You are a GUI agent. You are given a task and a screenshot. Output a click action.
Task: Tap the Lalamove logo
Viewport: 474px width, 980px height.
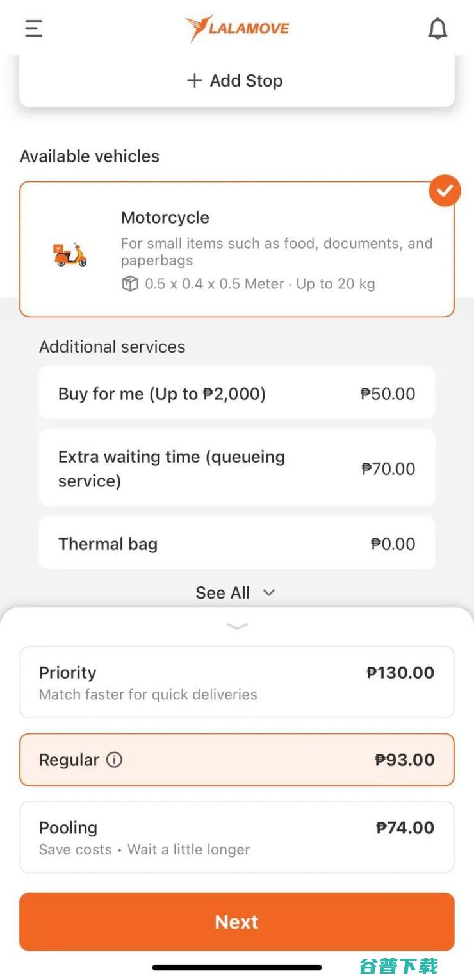point(237,28)
